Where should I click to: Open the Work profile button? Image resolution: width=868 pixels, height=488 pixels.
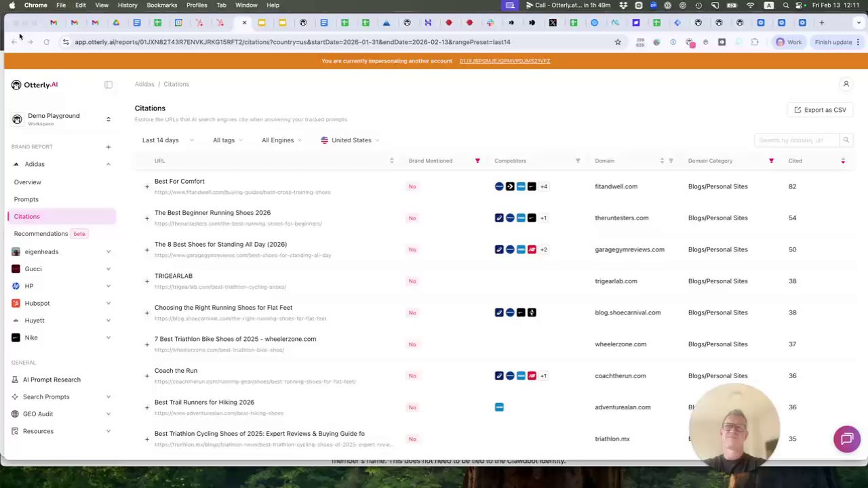click(x=789, y=42)
